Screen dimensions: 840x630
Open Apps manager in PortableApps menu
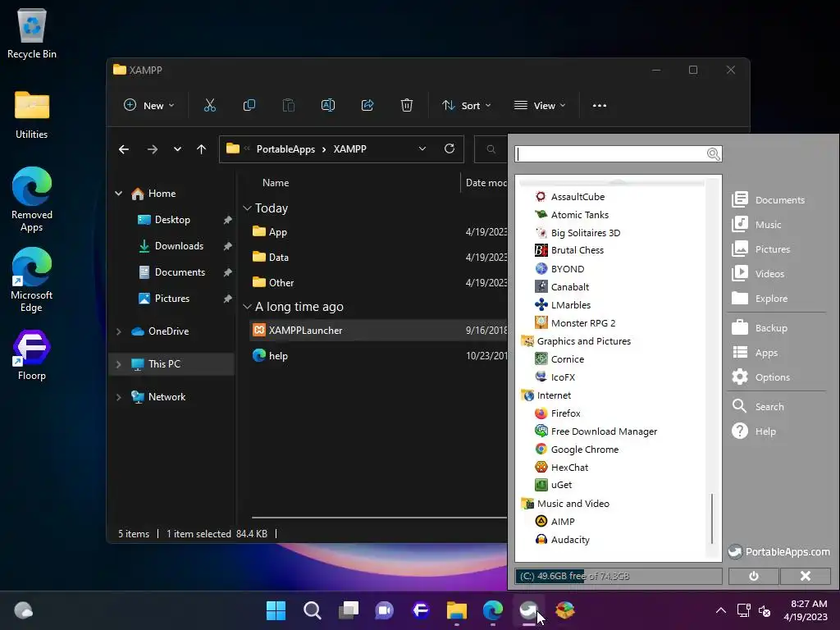coord(755,353)
